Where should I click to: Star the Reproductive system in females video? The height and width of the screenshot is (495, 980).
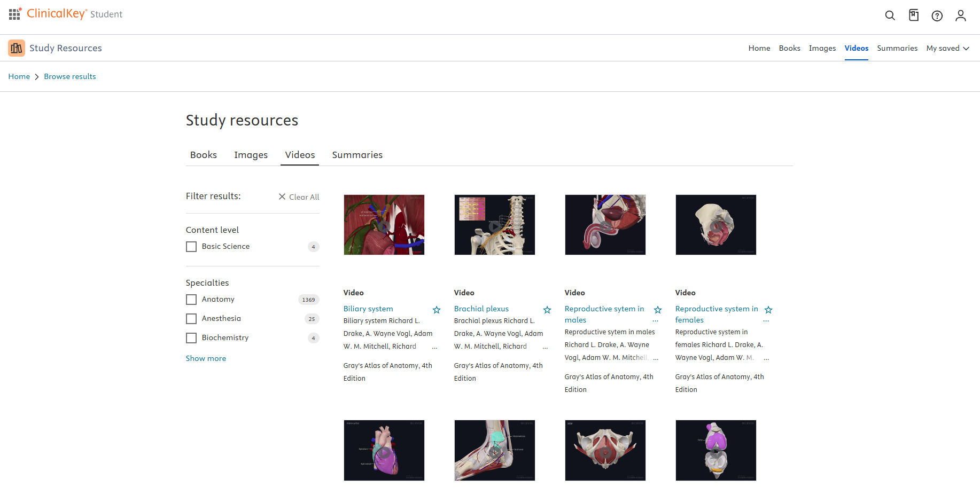pyautogui.click(x=768, y=310)
